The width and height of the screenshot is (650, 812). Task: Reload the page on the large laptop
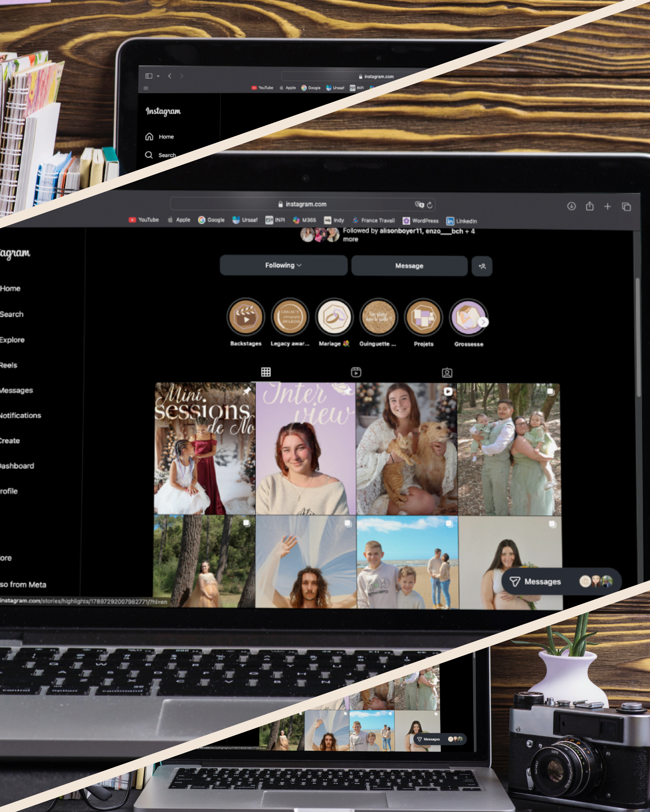coord(430,205)
